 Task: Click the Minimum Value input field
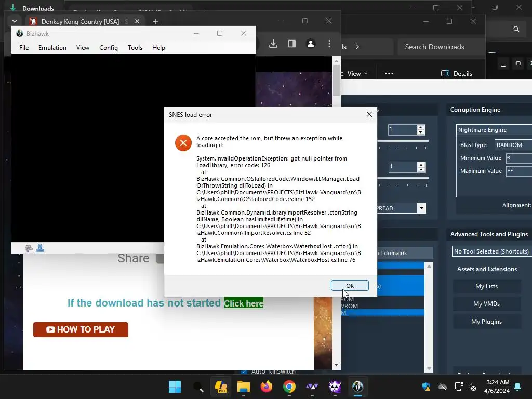[x=519, y=158]
